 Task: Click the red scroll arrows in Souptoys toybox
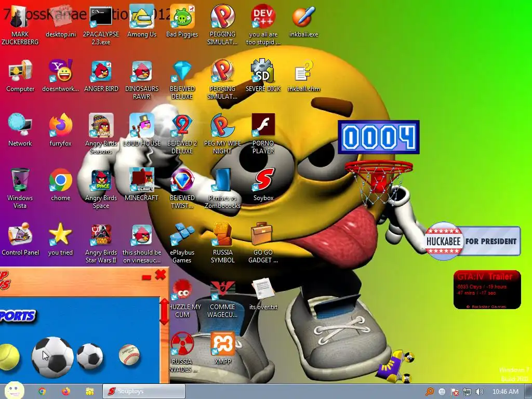[164, 312]
